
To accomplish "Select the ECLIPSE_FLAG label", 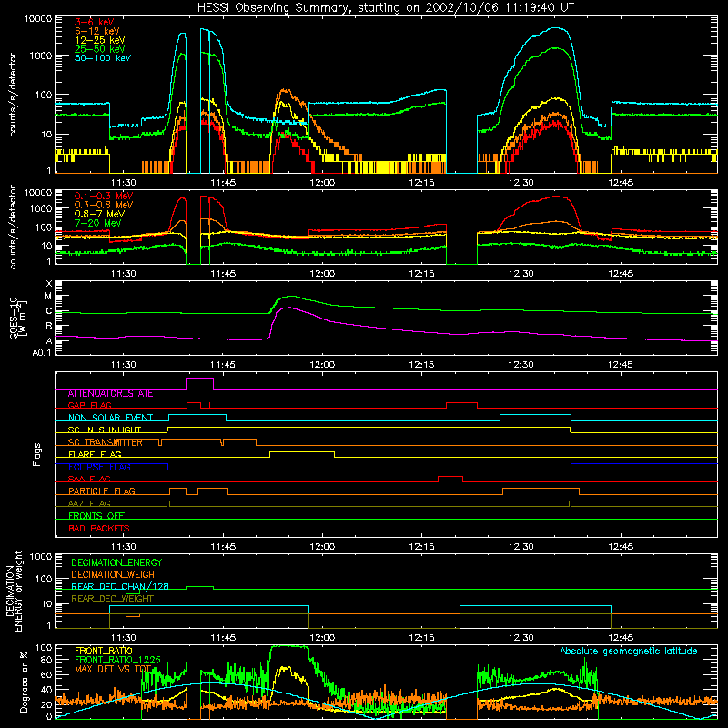I will tap(99, 467).
